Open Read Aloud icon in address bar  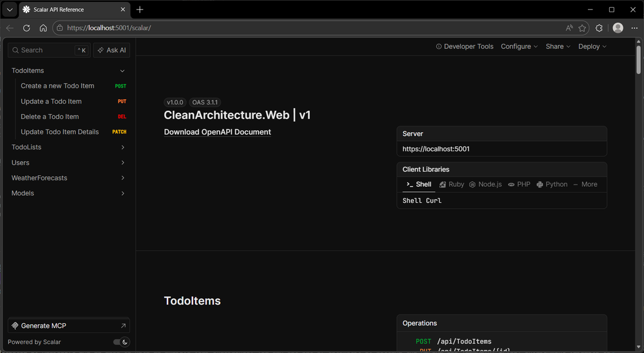point(569,28)
